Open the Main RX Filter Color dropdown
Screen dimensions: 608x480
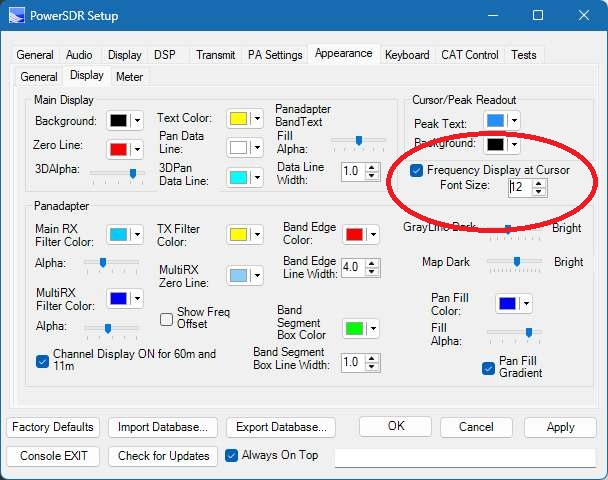pyautogui.click(x=137, y=234)
